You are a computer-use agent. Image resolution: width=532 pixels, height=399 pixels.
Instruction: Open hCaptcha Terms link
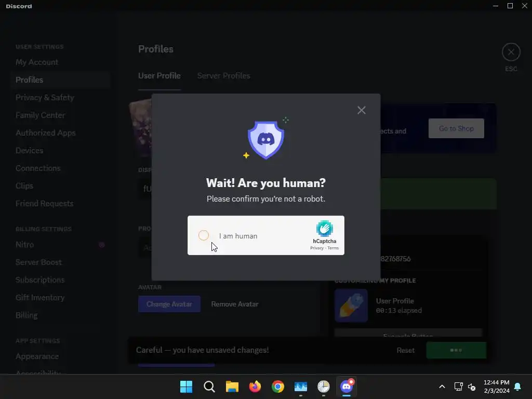point(333,248)
